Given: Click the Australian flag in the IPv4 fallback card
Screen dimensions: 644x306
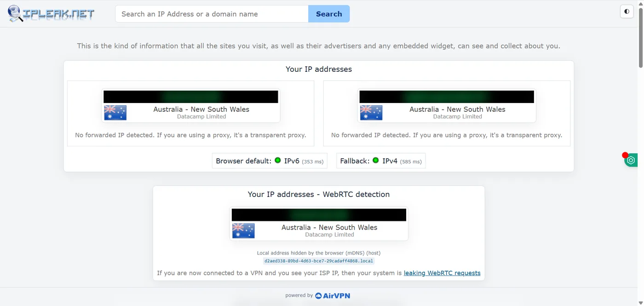Looking at the screenshot, I should [x=371, y=113].
